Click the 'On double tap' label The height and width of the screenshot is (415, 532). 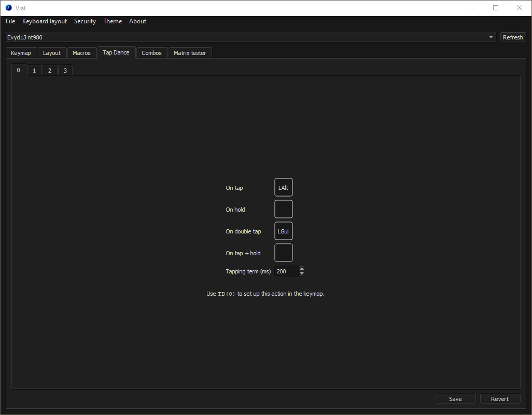pos(243,231)
